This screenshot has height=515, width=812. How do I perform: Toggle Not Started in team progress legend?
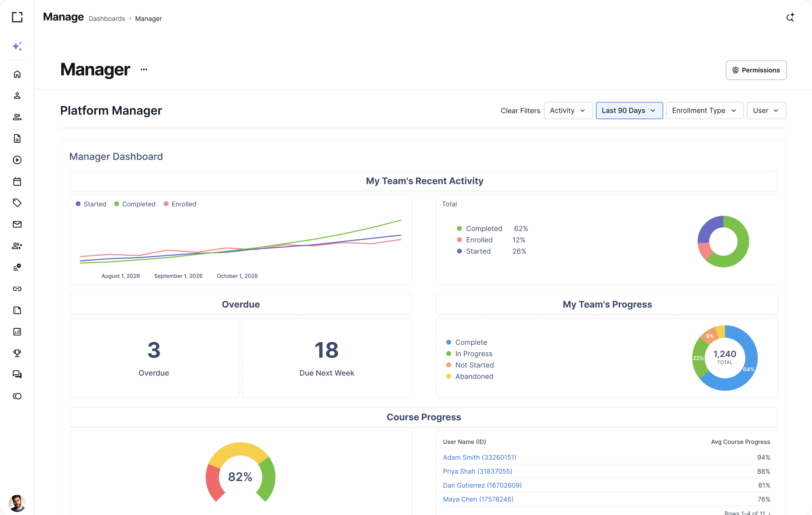470,365
